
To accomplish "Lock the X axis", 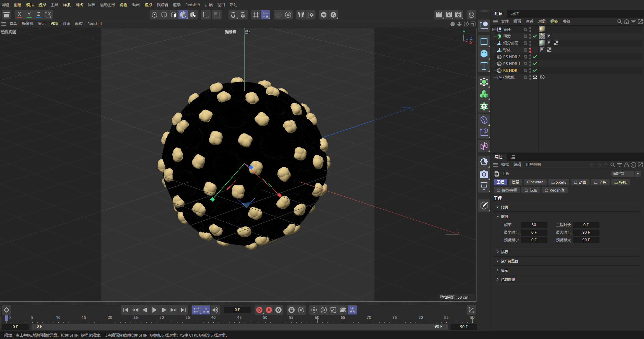I will pos(20,15).
